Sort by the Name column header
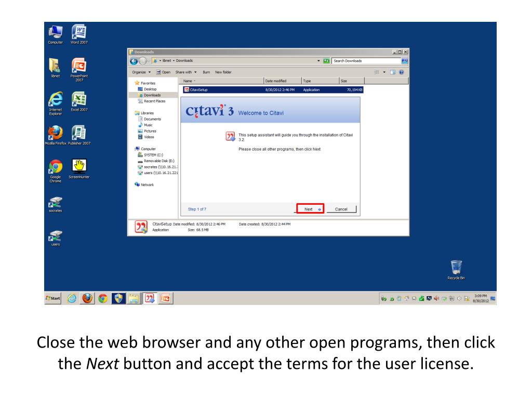This screenshot has width=532, height=399. coord(221,81)
